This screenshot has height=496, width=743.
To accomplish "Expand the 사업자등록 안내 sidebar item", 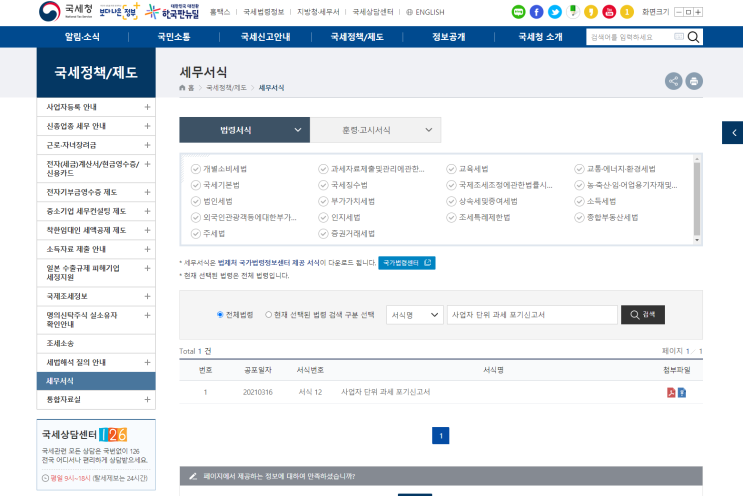I will 147,107.
